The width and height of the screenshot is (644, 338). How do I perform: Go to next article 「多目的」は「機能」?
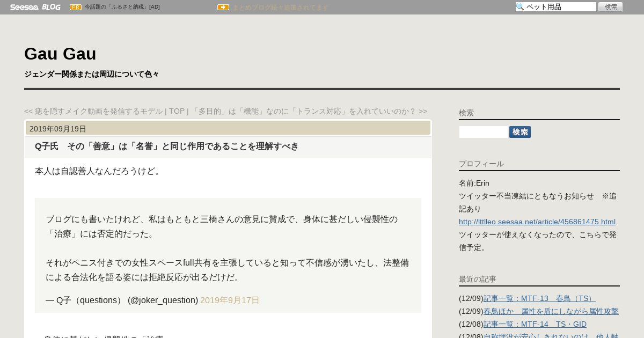[x=309, y=111]
